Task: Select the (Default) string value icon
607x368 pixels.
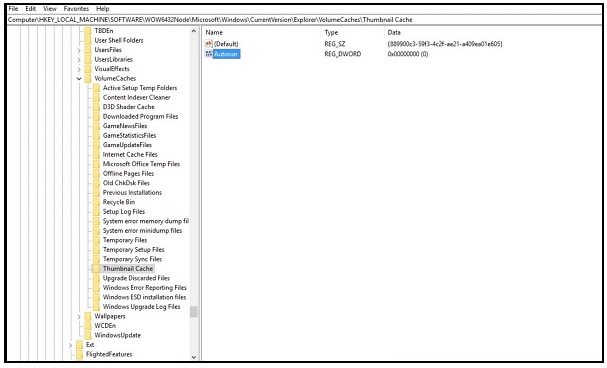Action: point(209,44)
